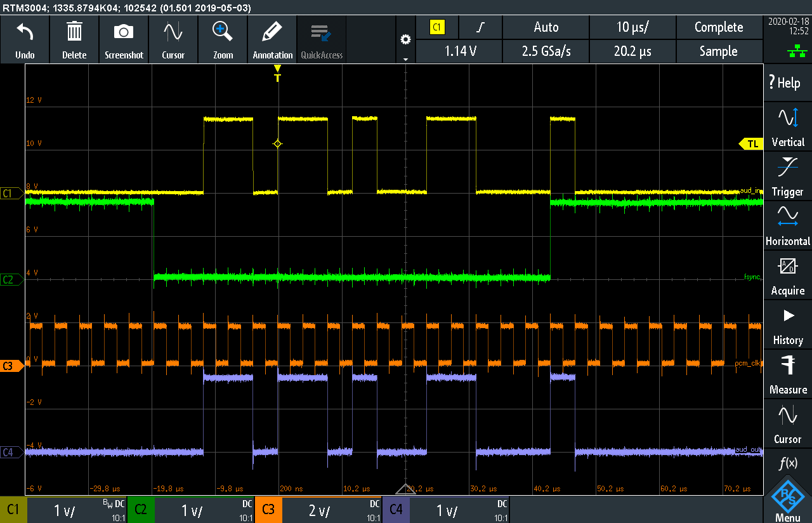Activate the Cursor toolbar tool
Image resolution: width=812 pixels, height=523 pixels.
[x=173, y=39]
